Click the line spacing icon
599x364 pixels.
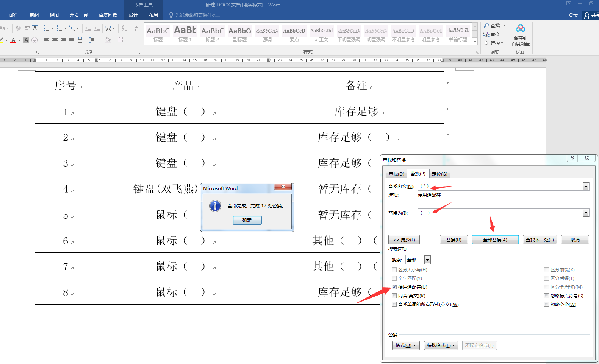pyautogui.click(x=92, y=40)
